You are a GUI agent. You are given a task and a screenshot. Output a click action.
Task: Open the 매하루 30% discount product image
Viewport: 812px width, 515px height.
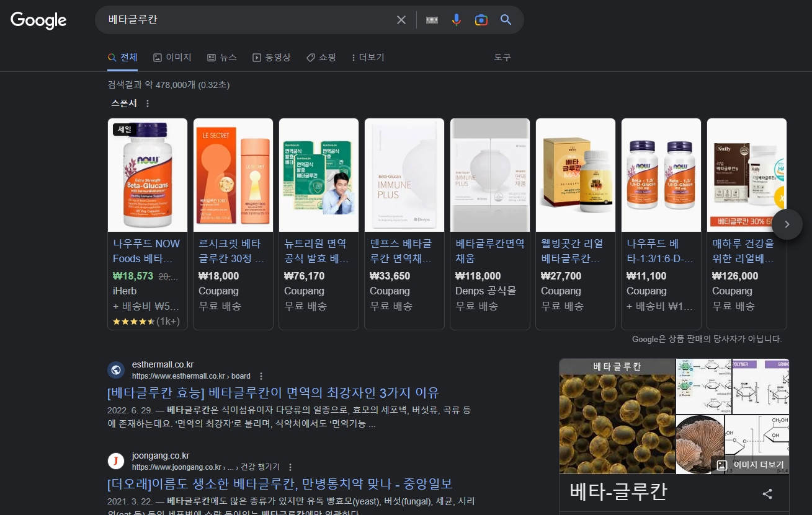pos(747,175)
